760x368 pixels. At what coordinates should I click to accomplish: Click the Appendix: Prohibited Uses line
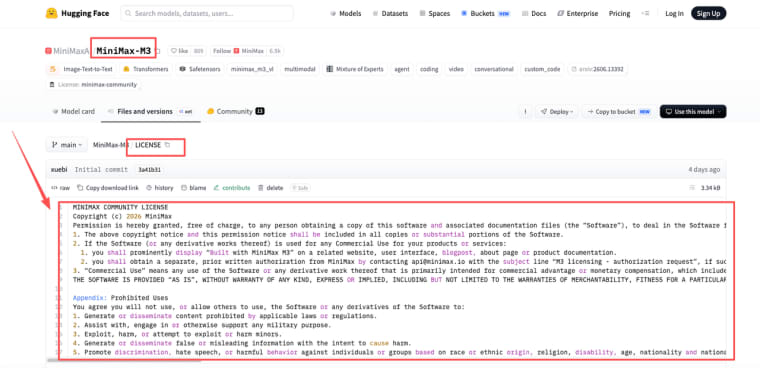[x=120, y=298]
